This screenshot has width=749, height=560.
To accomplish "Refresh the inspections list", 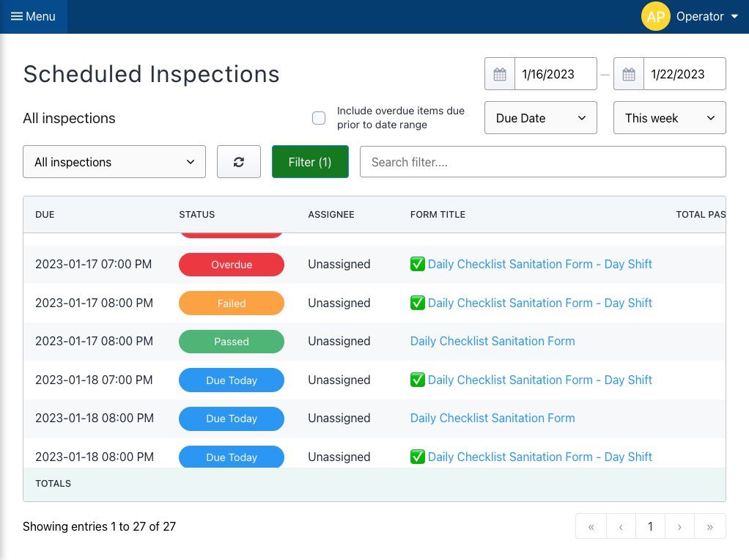I will click(239, 162).
